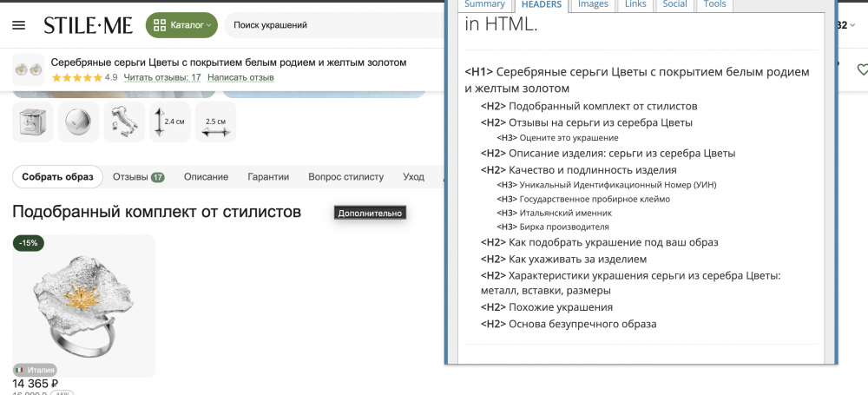Screen dimensions: 868x395
Task: Click H2 Описание изделия entry
Action: [608, 154]
